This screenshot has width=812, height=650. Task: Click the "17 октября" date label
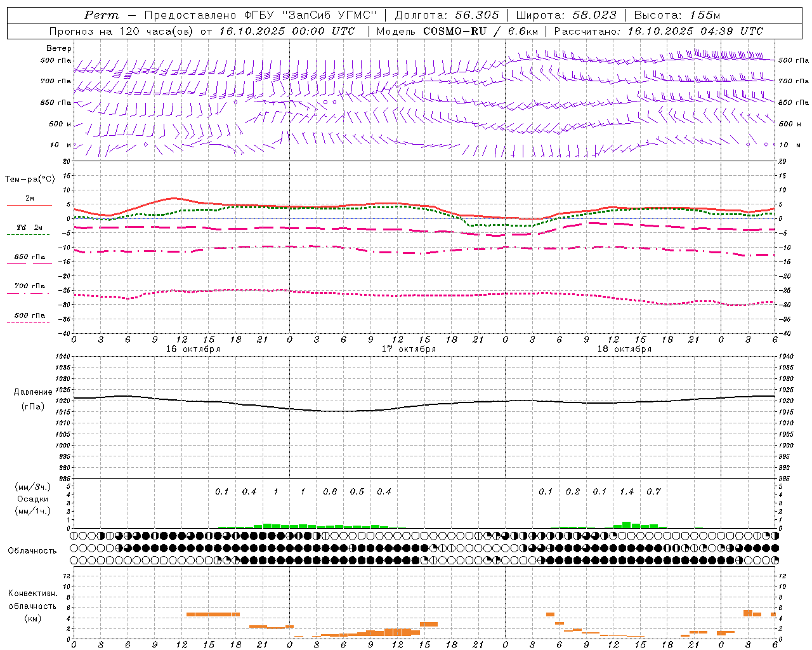(409, 349)
